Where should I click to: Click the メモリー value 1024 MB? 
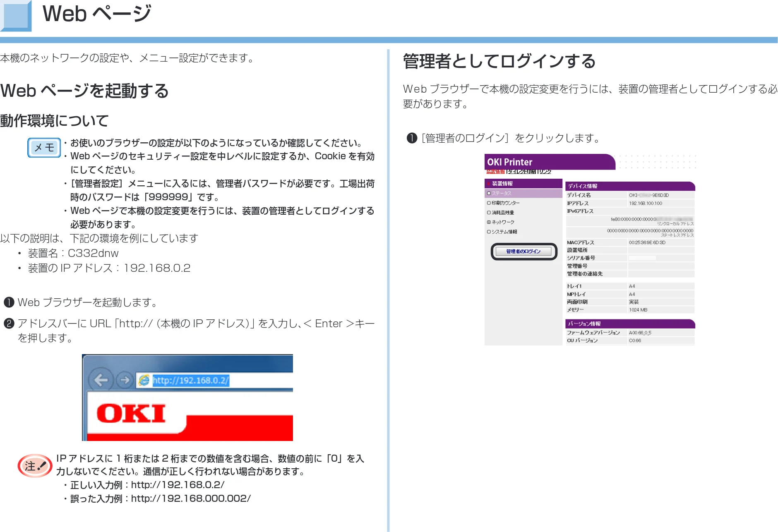pos(638,310)
